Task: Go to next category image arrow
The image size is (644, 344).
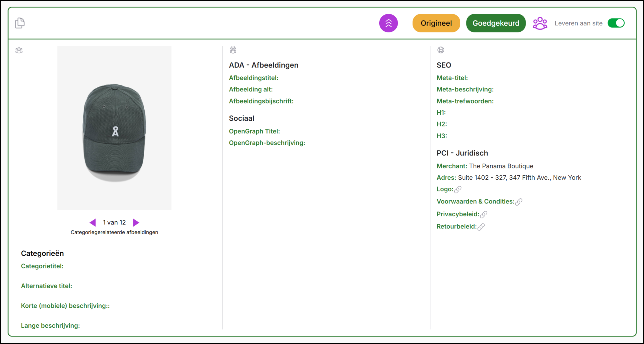Action: [136, 222]
